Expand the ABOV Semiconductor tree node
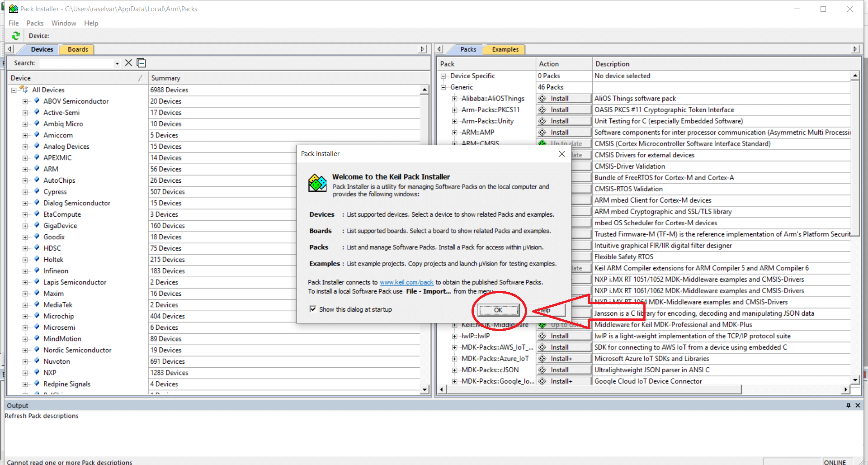This screenshot has width=868, height=465. point(25,101)
